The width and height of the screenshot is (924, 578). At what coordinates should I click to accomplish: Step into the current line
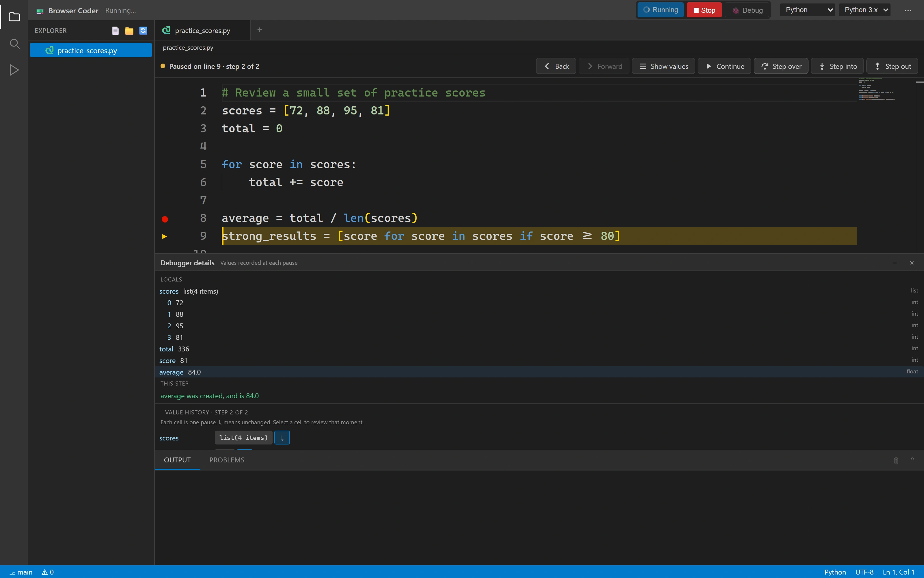pos(837,66)
